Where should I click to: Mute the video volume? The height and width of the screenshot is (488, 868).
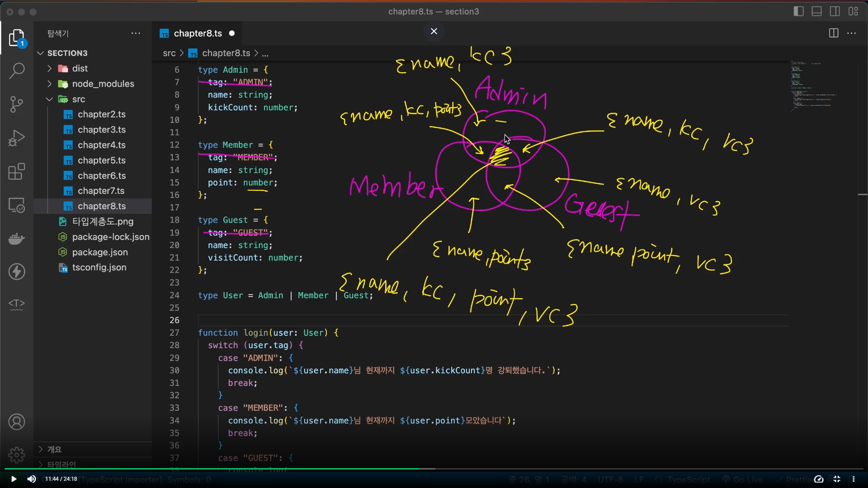pyautogui.click(x=32, y=479)
